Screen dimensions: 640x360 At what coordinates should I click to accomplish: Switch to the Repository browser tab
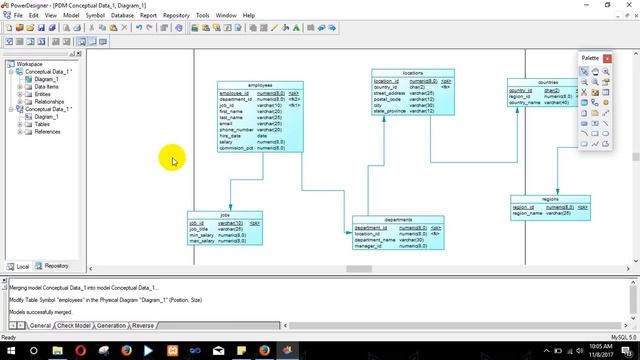pyautogui.click(x=52, y=266)
